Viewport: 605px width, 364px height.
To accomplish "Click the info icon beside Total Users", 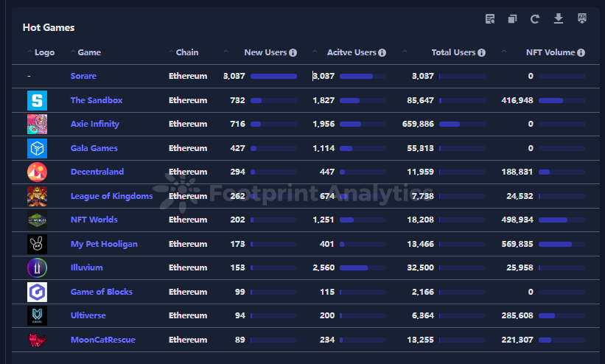I will 481,53.
